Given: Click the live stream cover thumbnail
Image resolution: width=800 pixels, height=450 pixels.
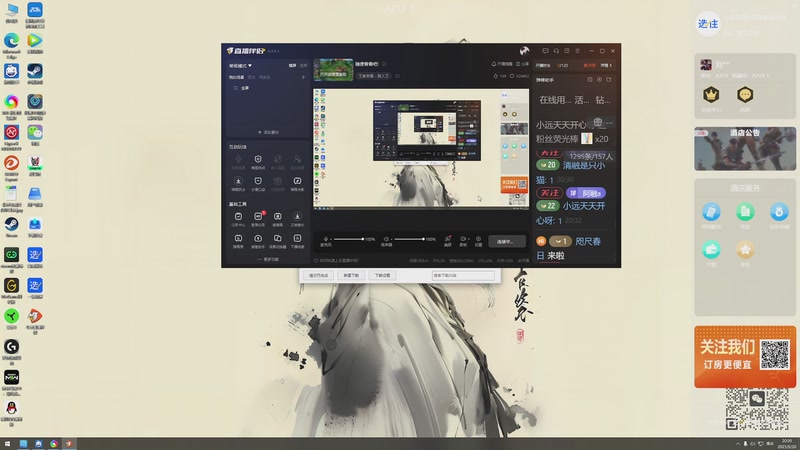Looking at the screenshot, I should coord(333,70).
